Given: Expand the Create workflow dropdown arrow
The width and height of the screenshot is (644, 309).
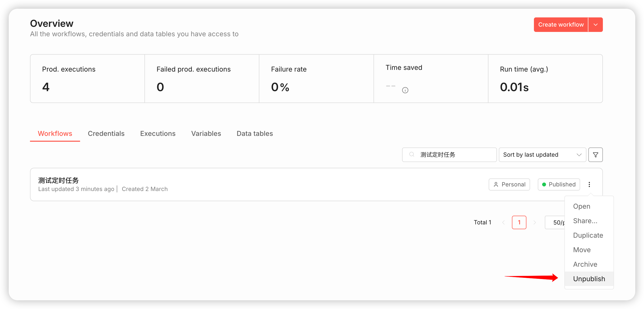Looking at the screenshot, I should point(596,25).
